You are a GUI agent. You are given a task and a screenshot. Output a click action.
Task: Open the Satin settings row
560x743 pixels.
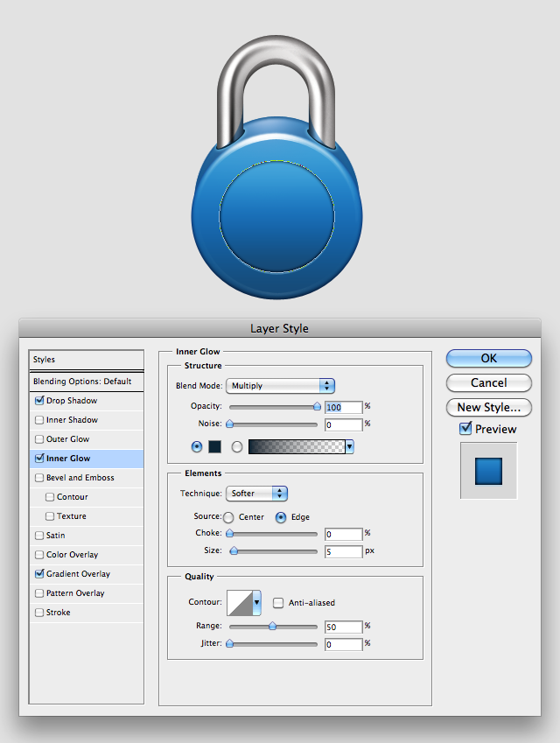pyautogui.click(x=87, y=536)
